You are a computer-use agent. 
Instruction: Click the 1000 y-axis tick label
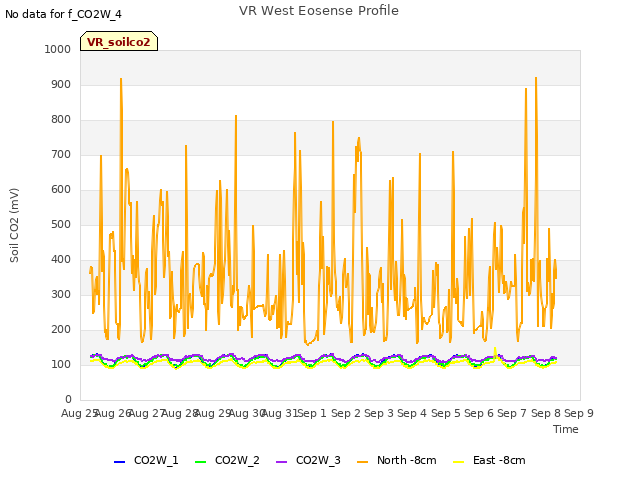click(58, 49)
